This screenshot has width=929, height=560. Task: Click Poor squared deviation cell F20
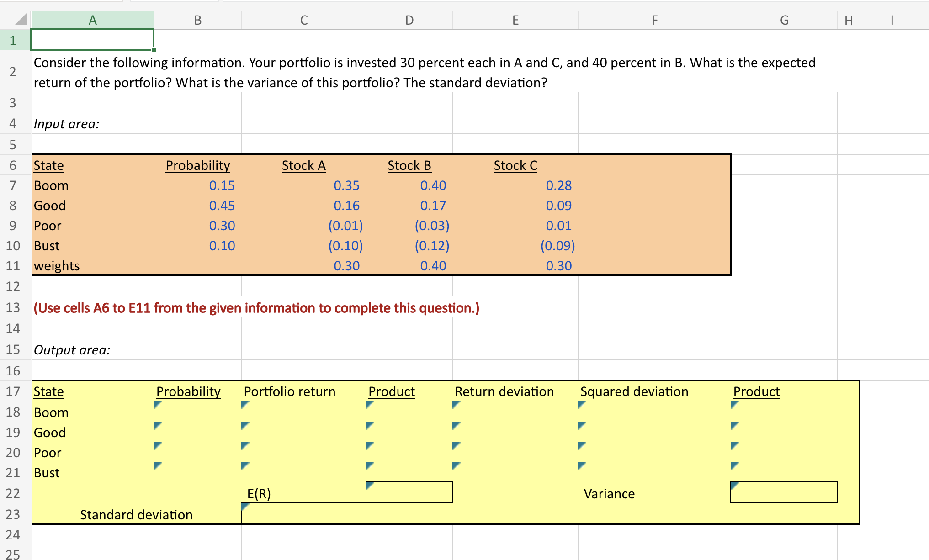pos(654,452)
